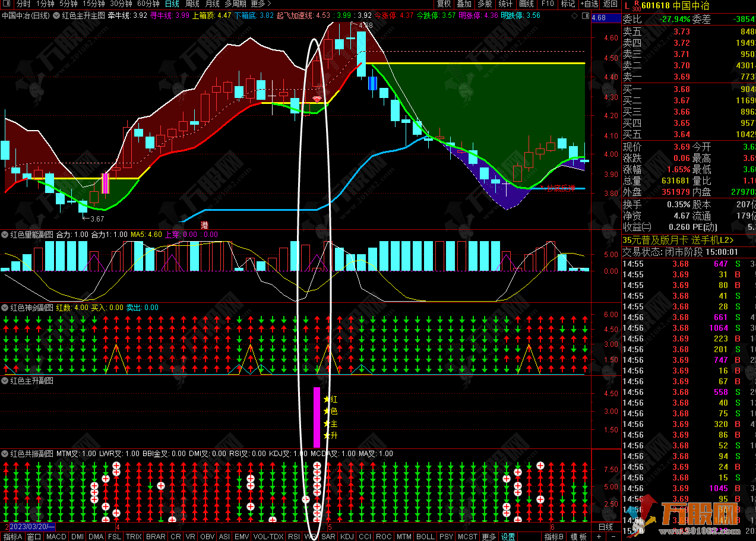Select the TRIX indicator tab
Image resolution: width=756 pixels, height=541 pixels.
(134, 536)
